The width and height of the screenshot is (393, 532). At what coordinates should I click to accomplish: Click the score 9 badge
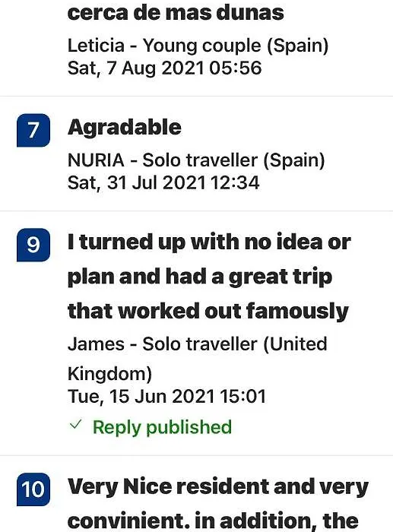tap(33, 245)
